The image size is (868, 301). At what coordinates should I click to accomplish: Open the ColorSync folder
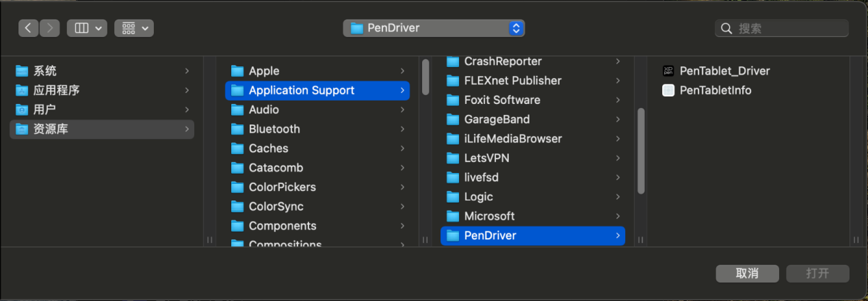tap(276, 207)
